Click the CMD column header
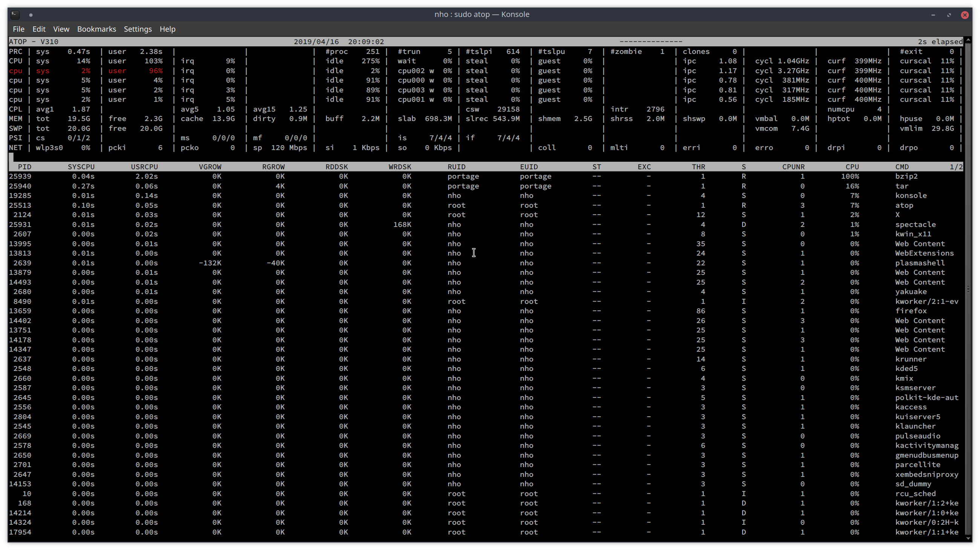This screenshot has height=550, width=980. (902, 167)
